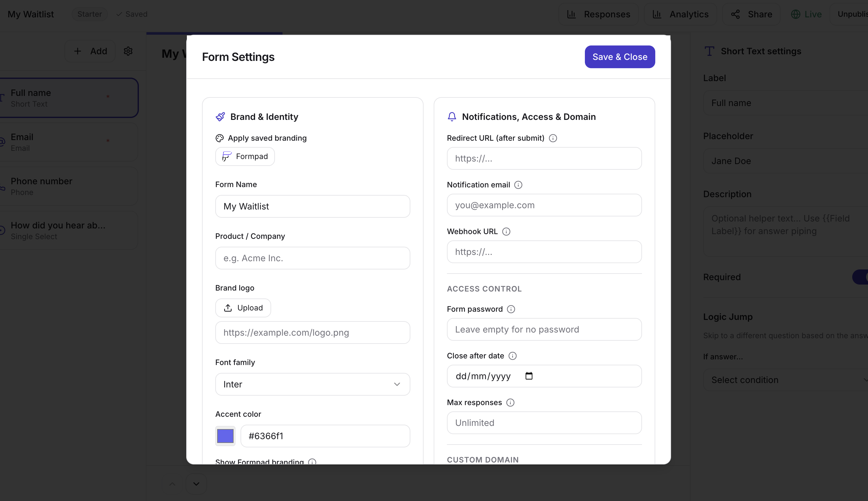Open the calendar picker icon

[529, 376]
